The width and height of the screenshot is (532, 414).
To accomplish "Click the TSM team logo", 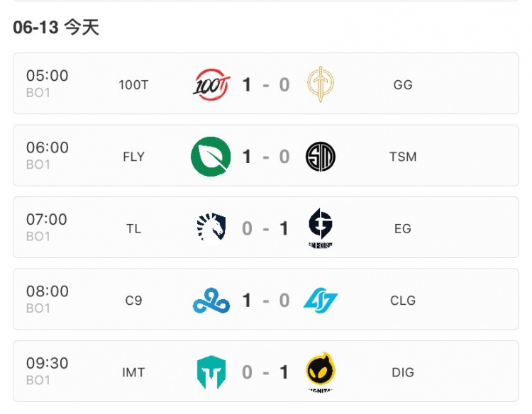I will [321, 157].
